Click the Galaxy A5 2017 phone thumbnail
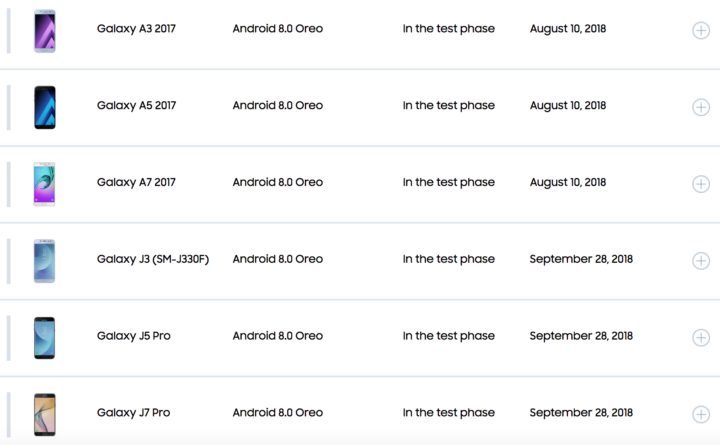The image size is (720, 445). click(x=44, y=107)
